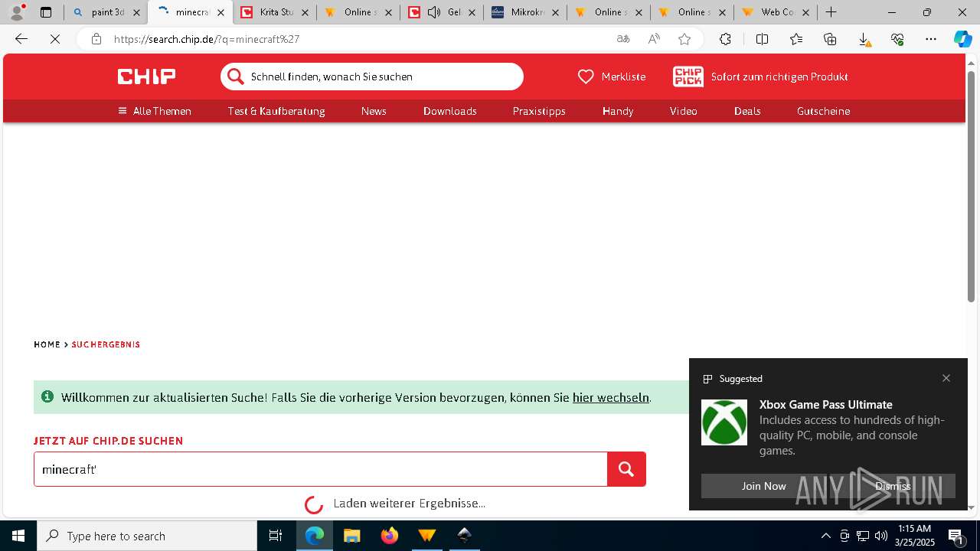The height and width of the screenshot is (551, 980).
Task: Open the Windows Start menu
Action: pyautogui.click(x=18, y=536)
